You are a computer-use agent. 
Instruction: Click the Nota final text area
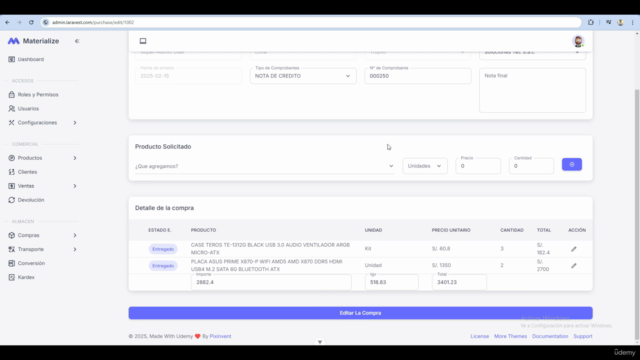point(532,90)
